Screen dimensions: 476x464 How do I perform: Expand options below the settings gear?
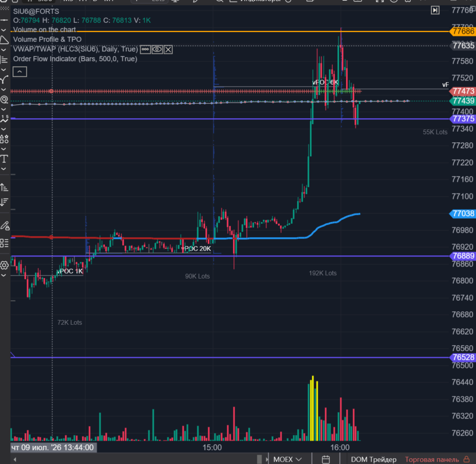point(4,275)
